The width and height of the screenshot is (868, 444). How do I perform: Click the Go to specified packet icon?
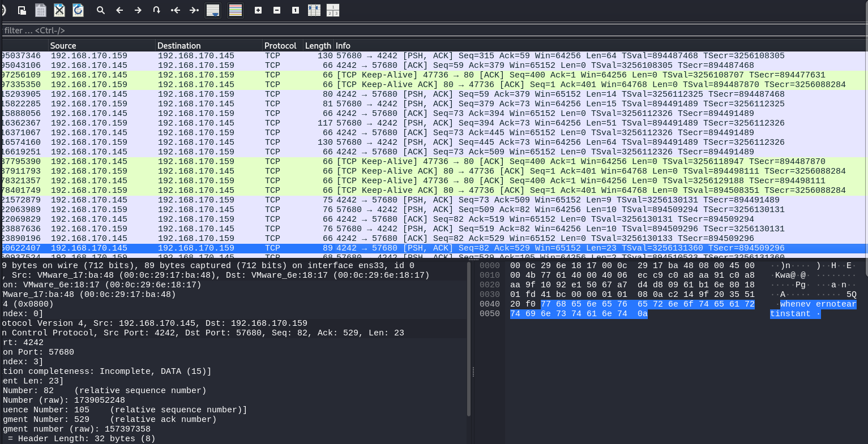click(157, 10)
